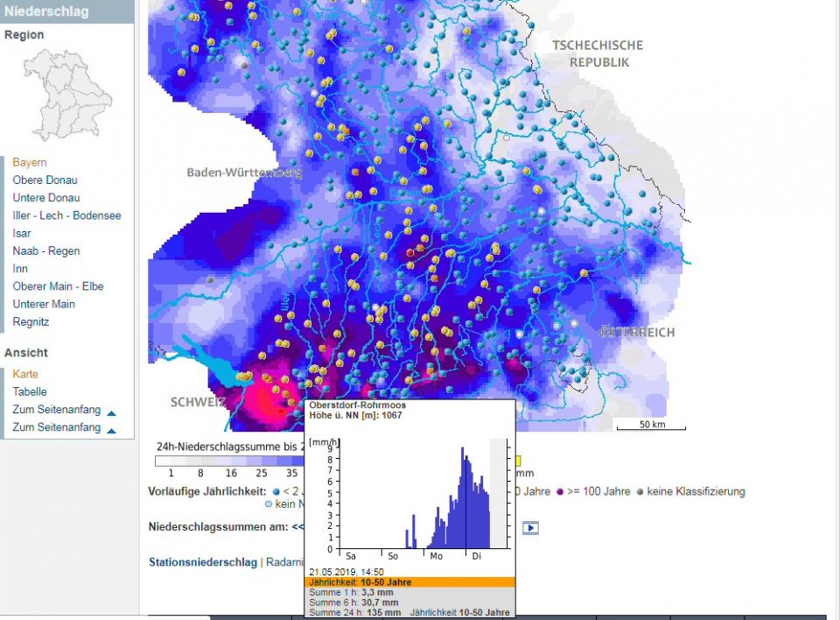The width and height of the screenshot is (840, 620).
Task: Choose Iller - Lech - Bodensee region
Action: pyautogui.click(x=66, y=215)
